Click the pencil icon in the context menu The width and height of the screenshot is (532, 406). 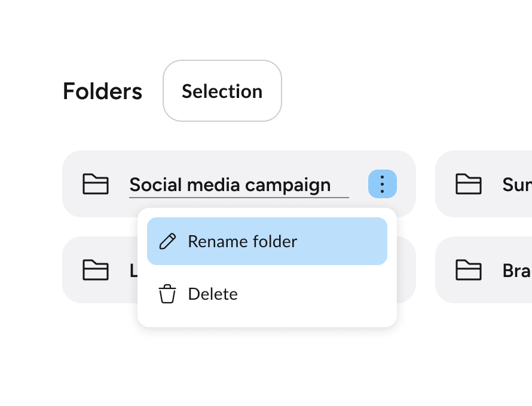coord(168,241)
